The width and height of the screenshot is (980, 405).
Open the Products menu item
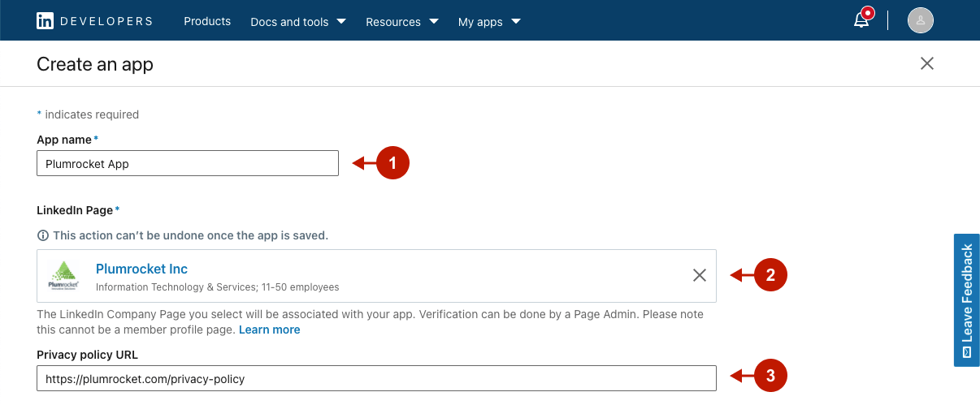(207, 21)
